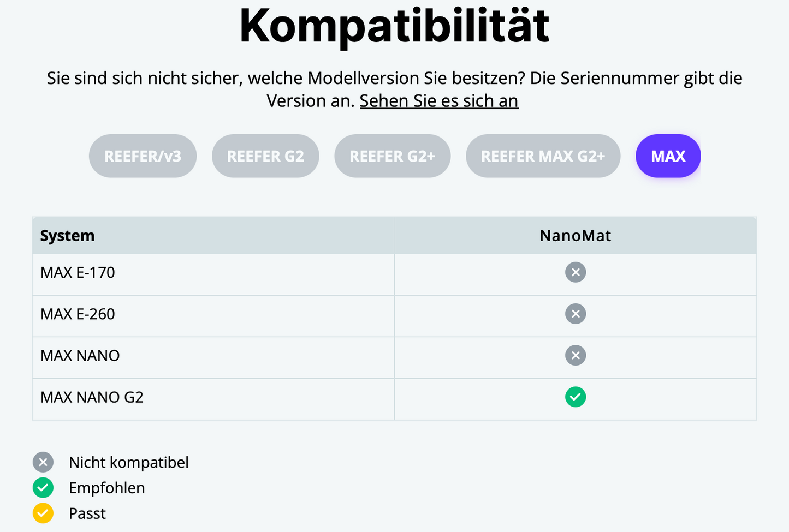Switch to the REEFER/v3 tab
The width and height of the screenshot is (789, 532).
click(x=143, y=156)
